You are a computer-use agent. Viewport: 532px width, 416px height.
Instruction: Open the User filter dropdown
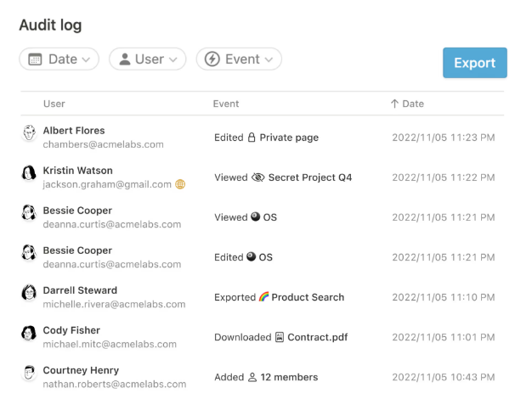(x=147, y=59)
